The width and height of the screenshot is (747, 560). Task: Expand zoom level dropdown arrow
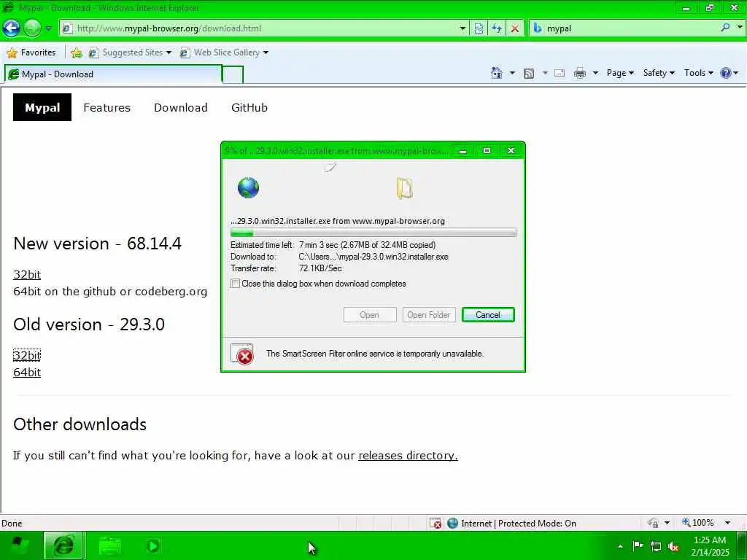pyautogui.click(x=727, y=523)
